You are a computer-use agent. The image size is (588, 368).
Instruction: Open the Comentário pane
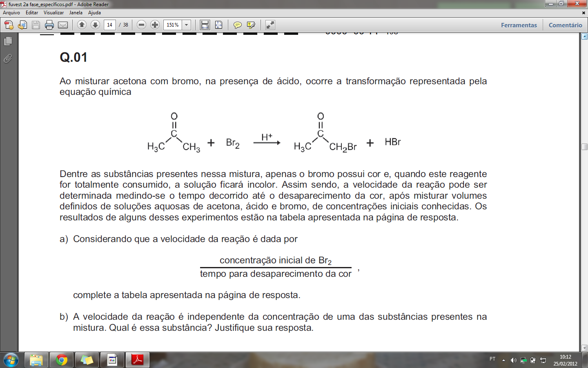(565, 25)
